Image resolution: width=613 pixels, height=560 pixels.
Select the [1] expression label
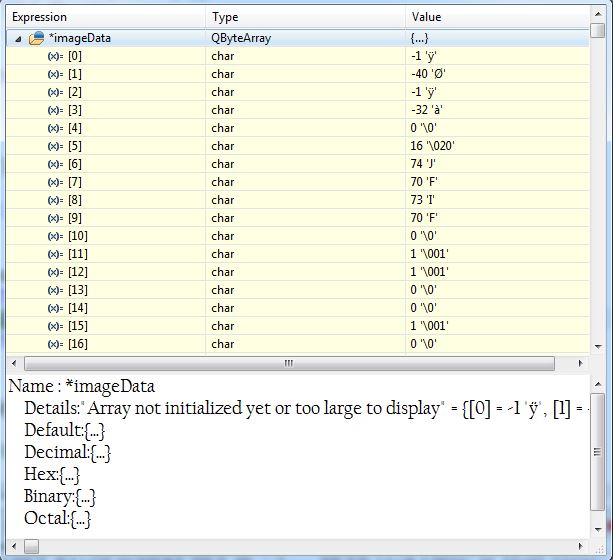click(75, 74)
